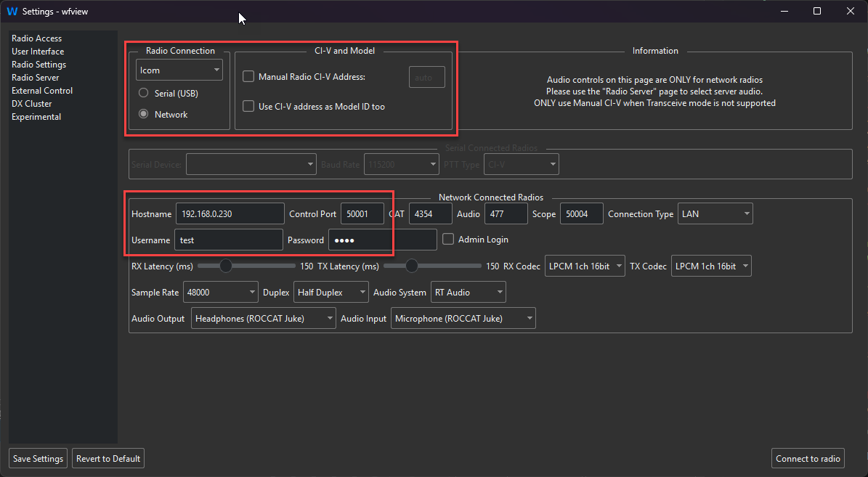The width and height of the screenshot is (868, 477).
Task: Click the CAT port field
Action: [430, 213]
